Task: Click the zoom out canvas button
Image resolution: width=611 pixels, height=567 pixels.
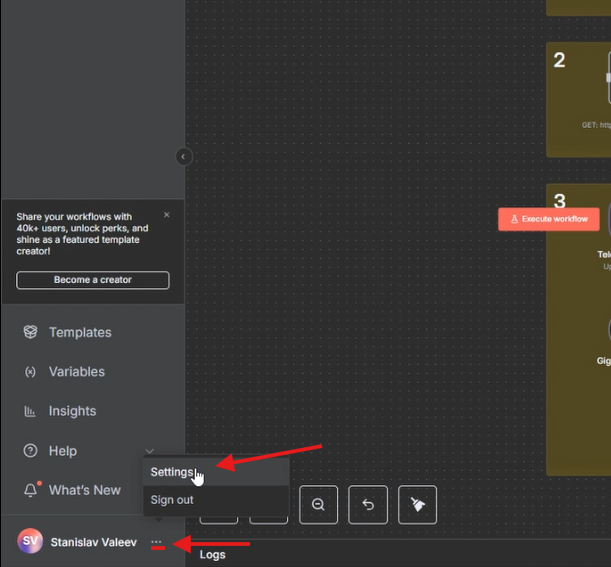Action: (x=318, y=505)
